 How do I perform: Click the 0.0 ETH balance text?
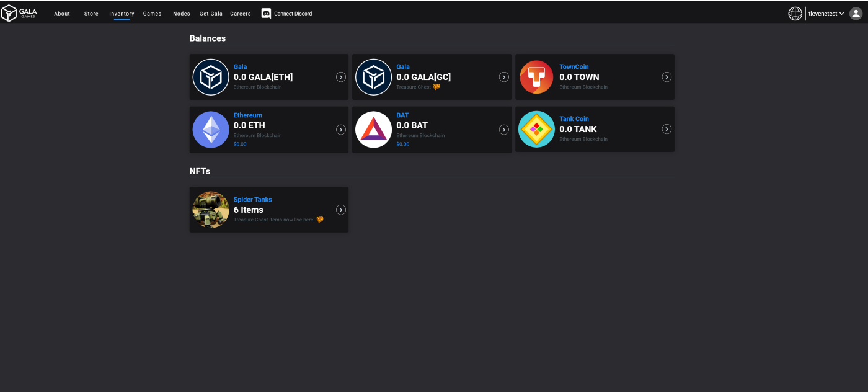click(x=249, y=125)
